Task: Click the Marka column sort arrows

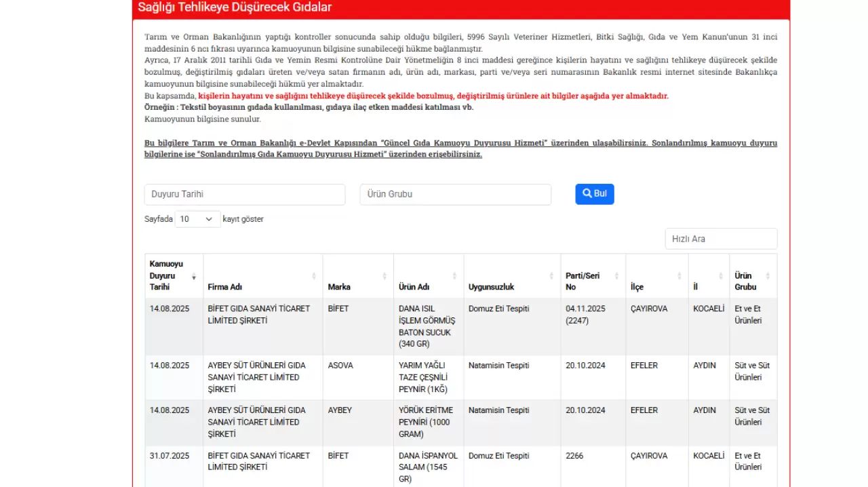Action: coord(384,276)
